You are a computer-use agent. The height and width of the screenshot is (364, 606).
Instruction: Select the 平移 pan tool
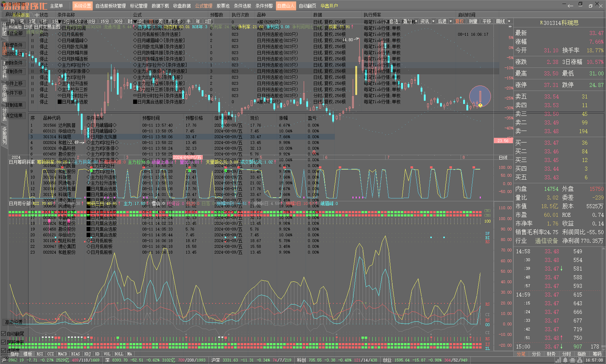pos(487,22)
